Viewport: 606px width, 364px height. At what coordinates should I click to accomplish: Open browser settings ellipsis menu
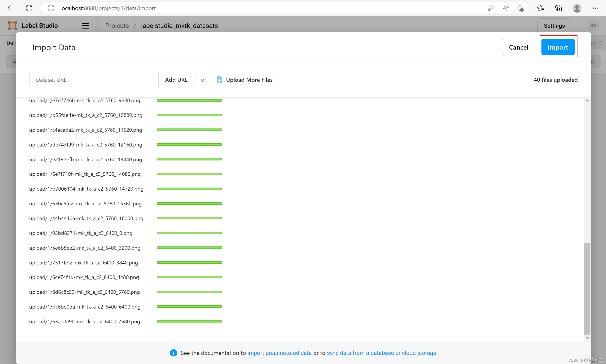pos(595,8)
